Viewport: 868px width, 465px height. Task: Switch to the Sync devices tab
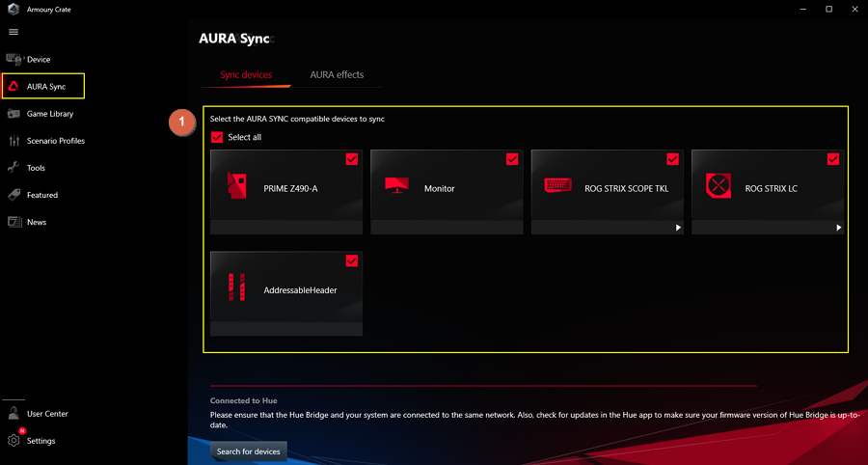pos(246,74)
